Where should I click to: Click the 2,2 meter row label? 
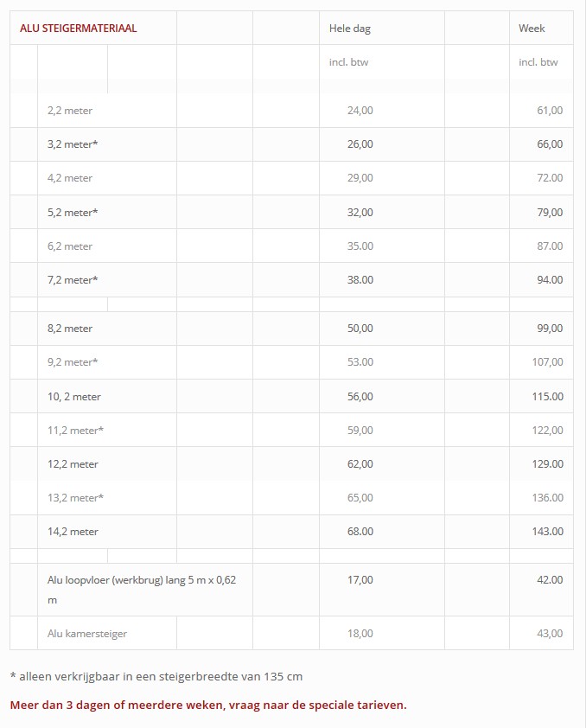click(70, 111)
